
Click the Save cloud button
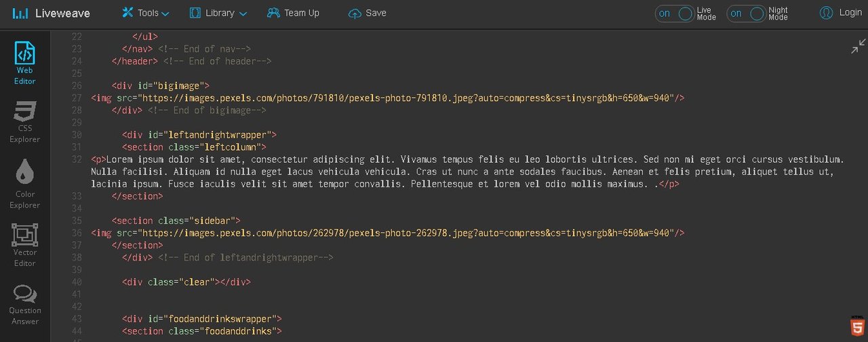(367, 13)
